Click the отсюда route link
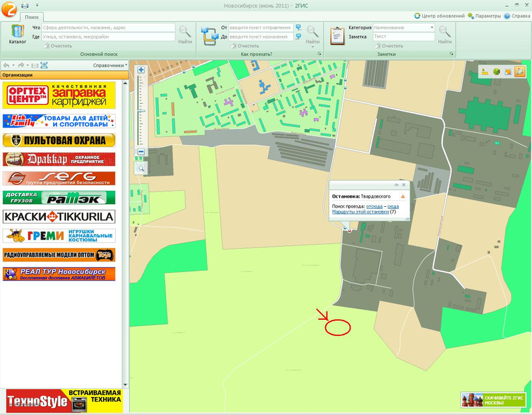 pyautogui.click(x=374, y=206)
